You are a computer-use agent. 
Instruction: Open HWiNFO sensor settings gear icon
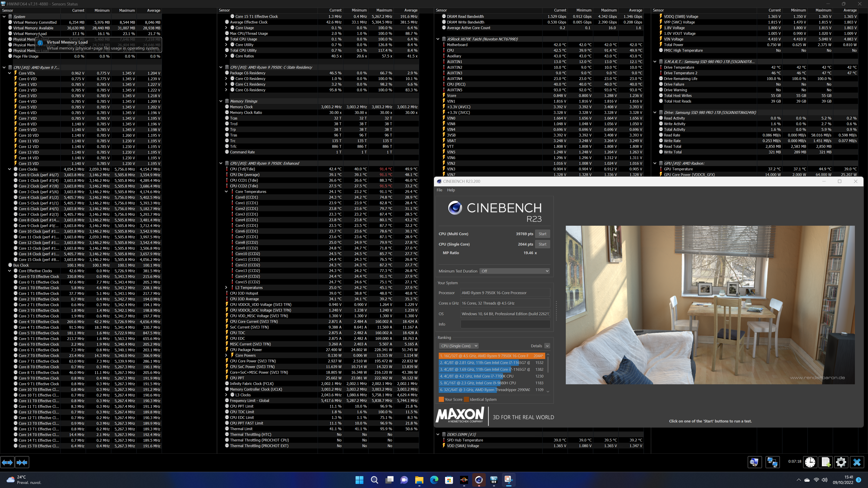[841, 462]
